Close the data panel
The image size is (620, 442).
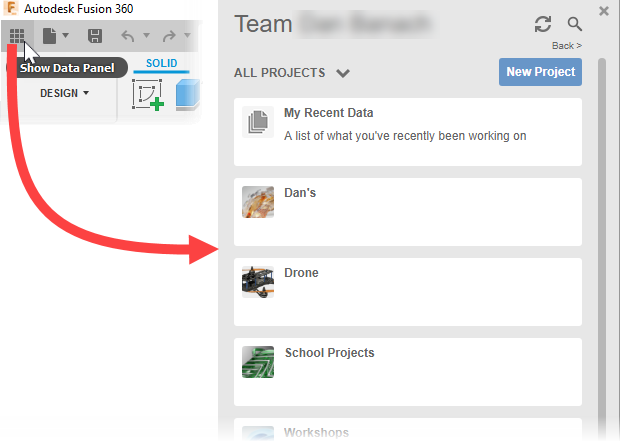pos(604,11)
